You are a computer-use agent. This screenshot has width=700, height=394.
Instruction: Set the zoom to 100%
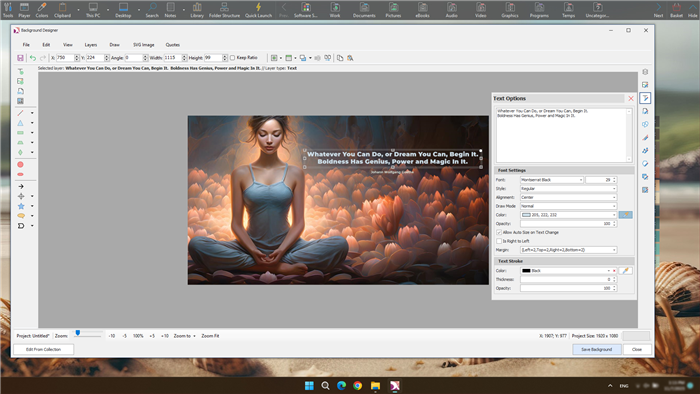pyautogui.click(x=138, y=336)
